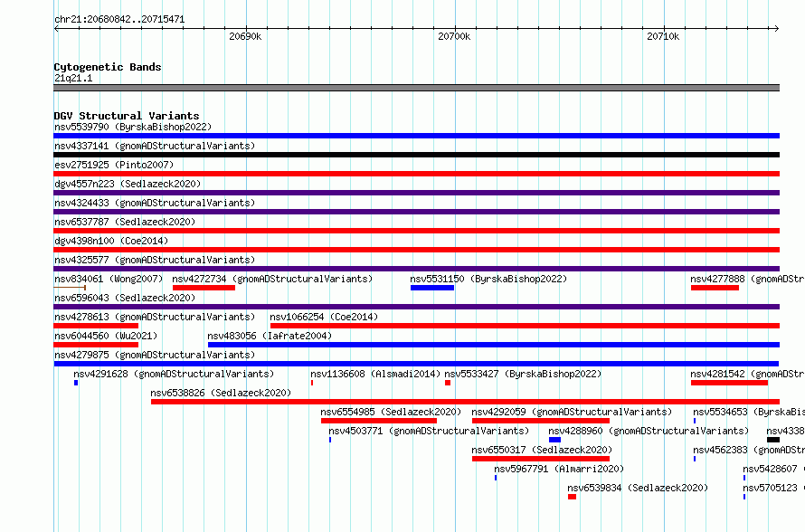805x532 pixels.
Task: Click the DGV Structural Variants track title
Action: (127, 116)
